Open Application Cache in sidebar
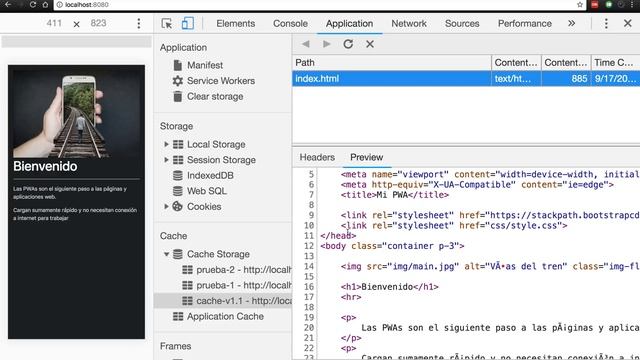 tap(225, 316)
